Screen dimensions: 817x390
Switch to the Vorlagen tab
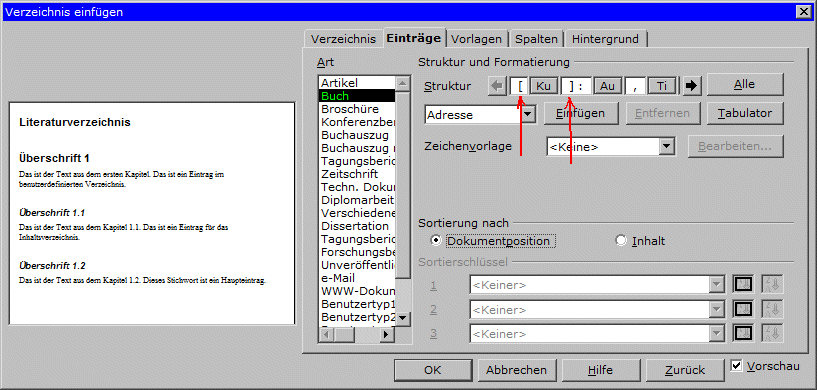pyautogui.click(x=476, y=39)
